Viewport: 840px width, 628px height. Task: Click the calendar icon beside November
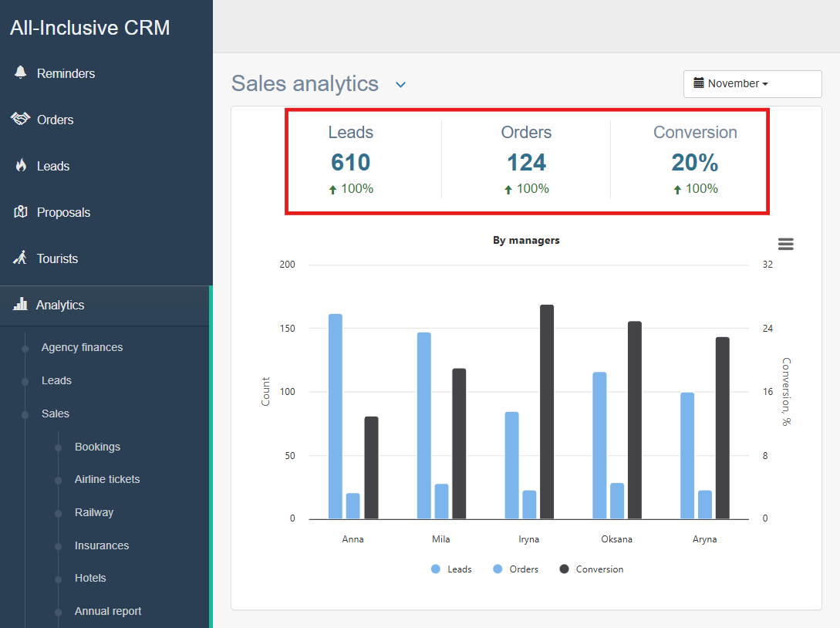coord(699,83)
